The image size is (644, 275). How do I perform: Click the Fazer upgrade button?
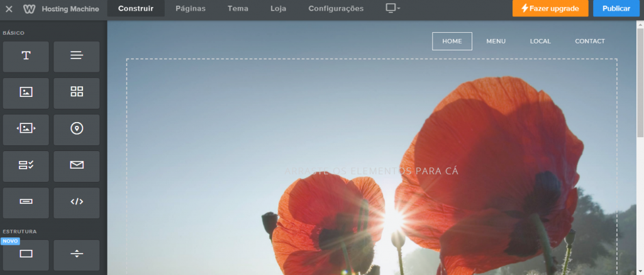[550, 8]
